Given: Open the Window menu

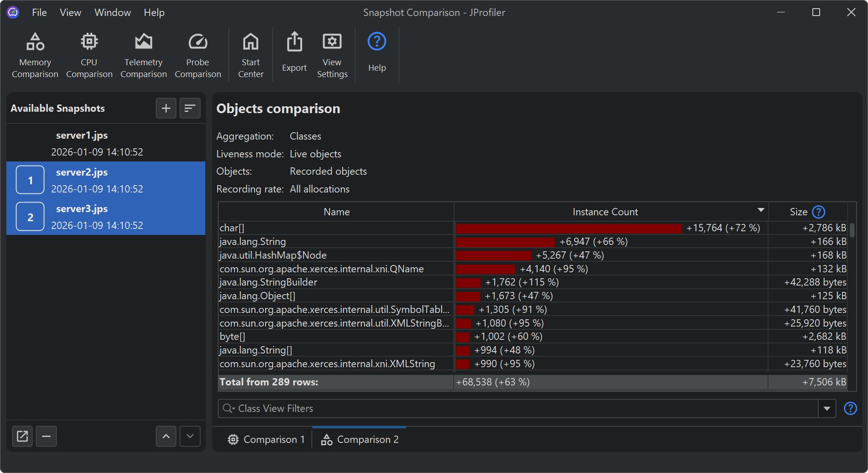Looking at the screenshot, I should pos(112,12).
